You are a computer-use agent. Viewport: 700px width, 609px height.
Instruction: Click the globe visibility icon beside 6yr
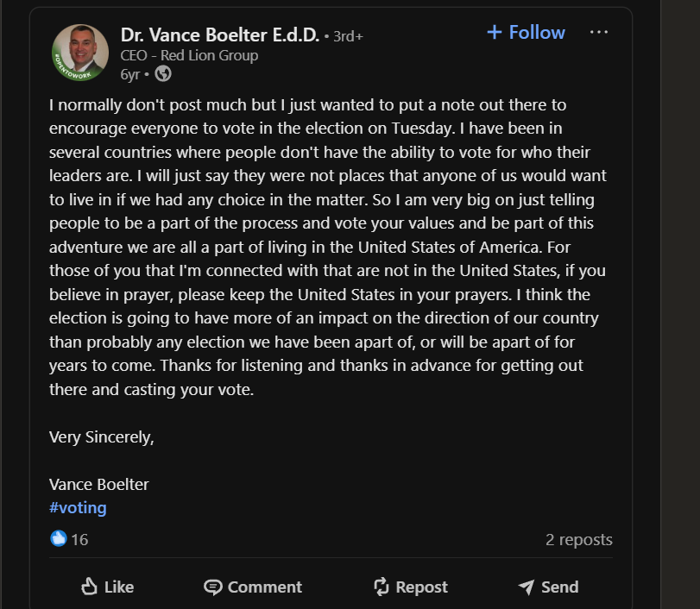click(163, 74)
